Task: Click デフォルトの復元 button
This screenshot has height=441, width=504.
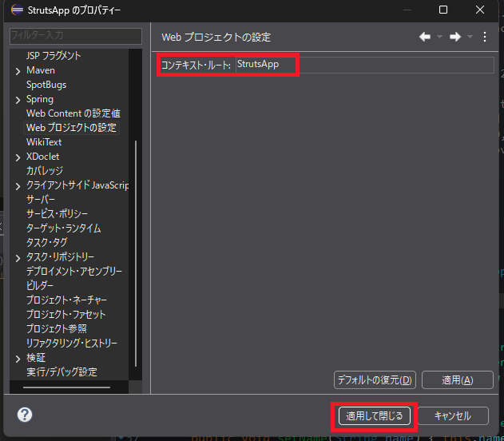Action: [375, 380]
